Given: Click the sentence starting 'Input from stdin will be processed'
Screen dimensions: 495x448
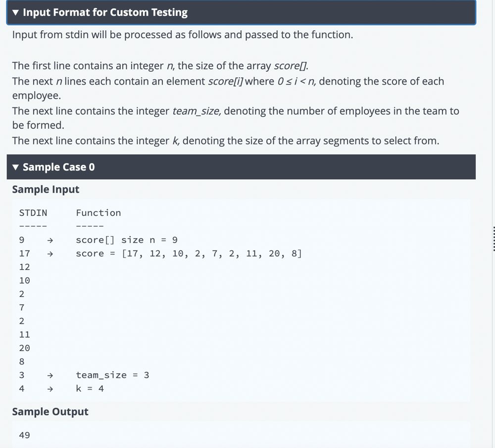Looking at the screenshot, I should click(x=183, y=35).
